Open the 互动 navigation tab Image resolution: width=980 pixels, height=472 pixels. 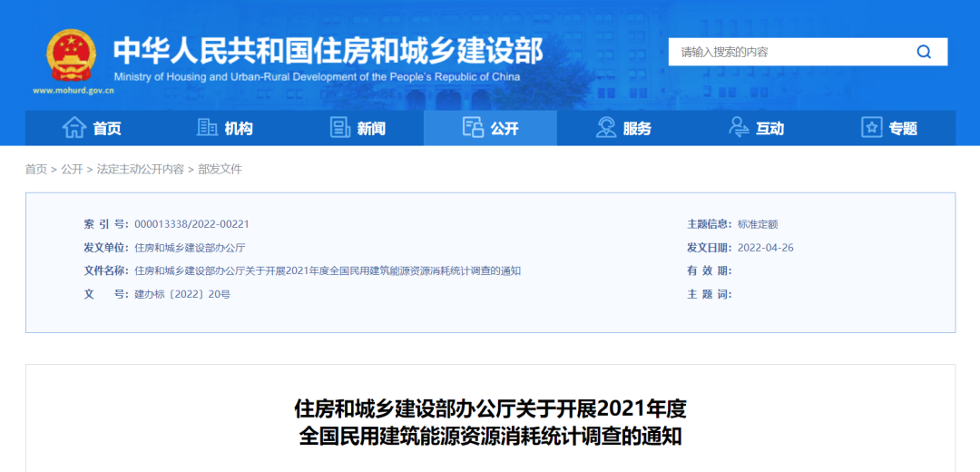(x=756, y=128)
